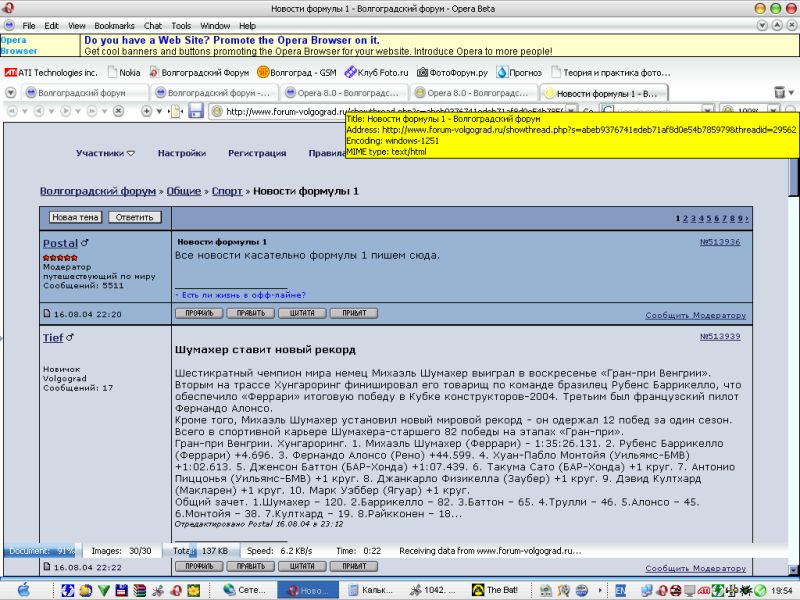
Task: Open the Bookmarks menu
Action: pos(114,25)
